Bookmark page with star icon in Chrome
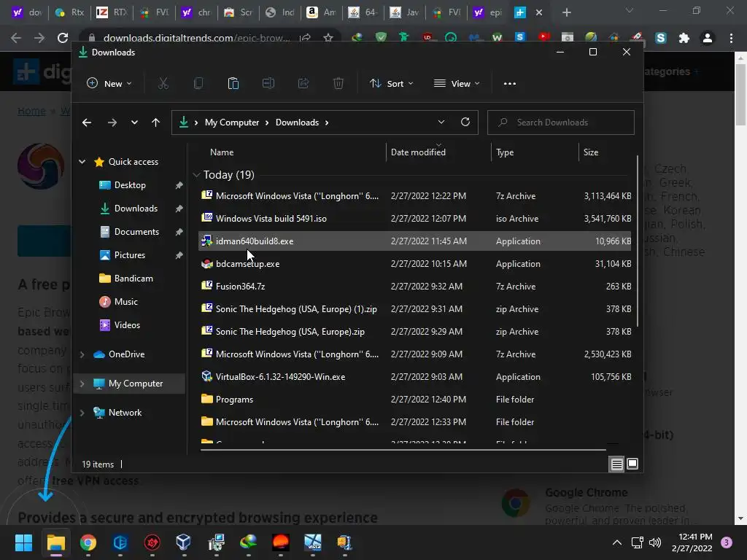 (x=328, y=38)
